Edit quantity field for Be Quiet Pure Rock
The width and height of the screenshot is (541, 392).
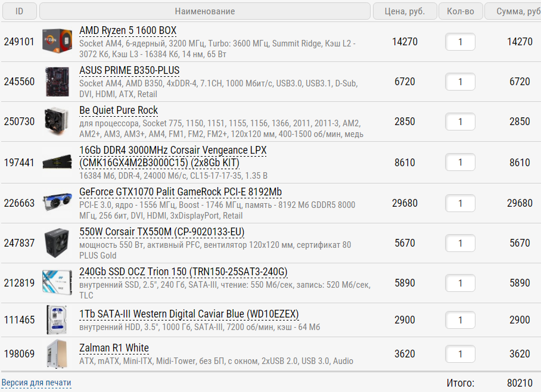click(x=460, y=122)
